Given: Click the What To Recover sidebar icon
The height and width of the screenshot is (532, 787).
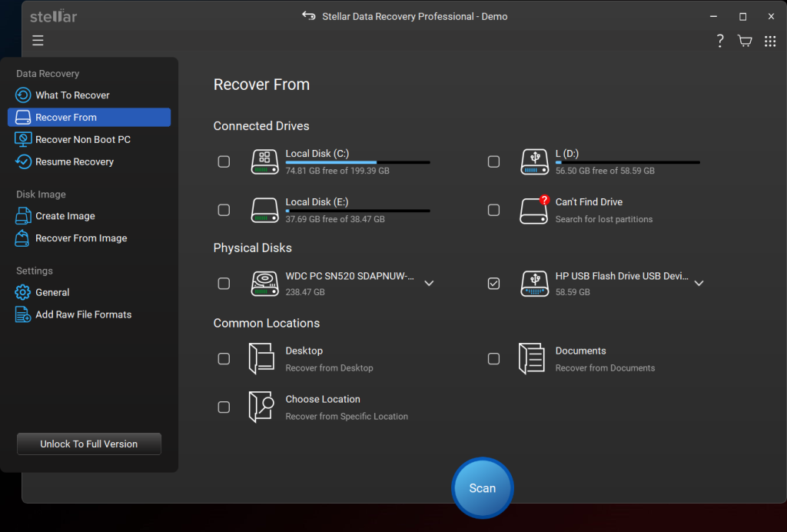Looking at the screenshot, I should coord(22,95).
